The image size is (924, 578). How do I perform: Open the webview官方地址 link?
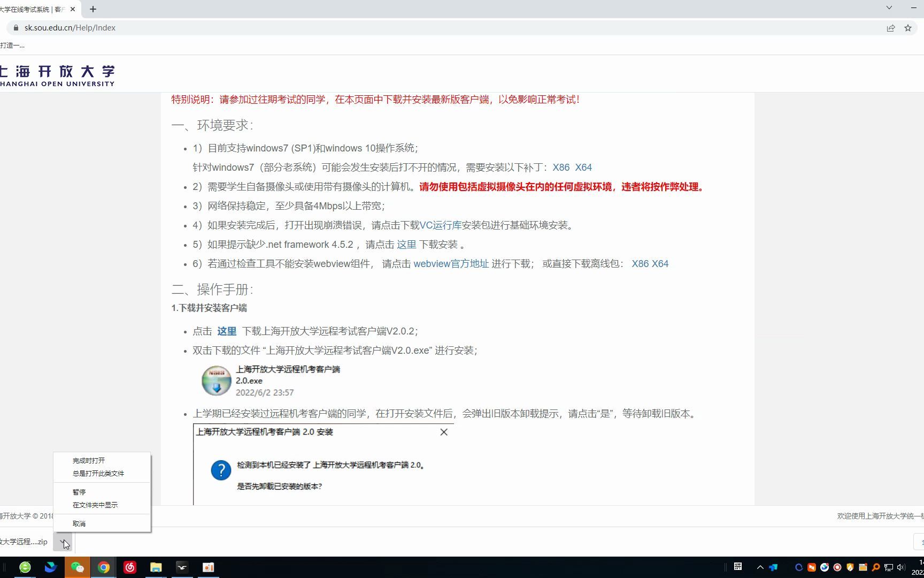pyautogui.click(x=451, y=264)
